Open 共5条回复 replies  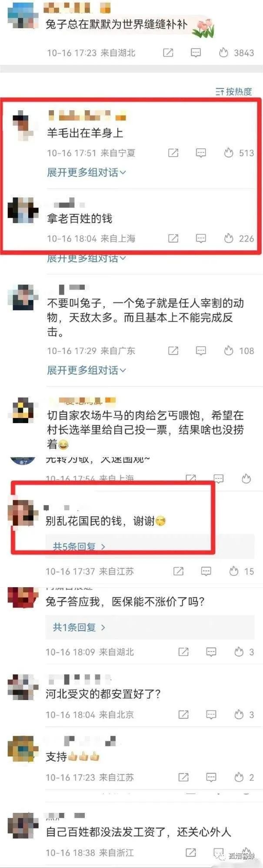[x=79, y=546]
